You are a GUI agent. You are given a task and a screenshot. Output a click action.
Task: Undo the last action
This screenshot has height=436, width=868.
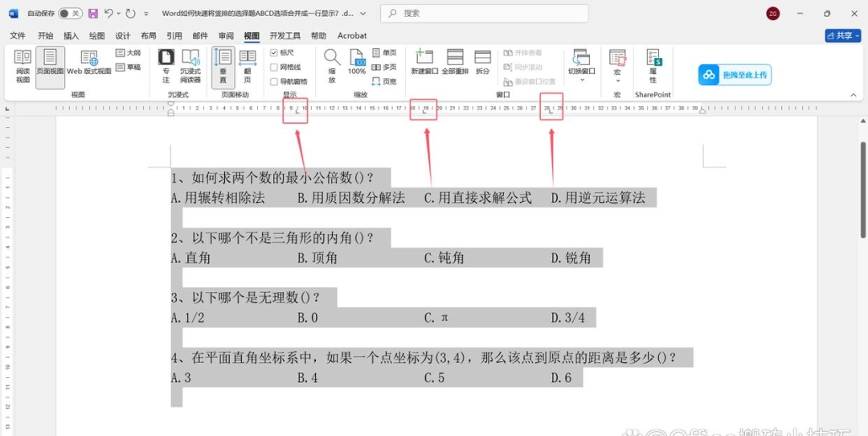(x=109, y=14)
